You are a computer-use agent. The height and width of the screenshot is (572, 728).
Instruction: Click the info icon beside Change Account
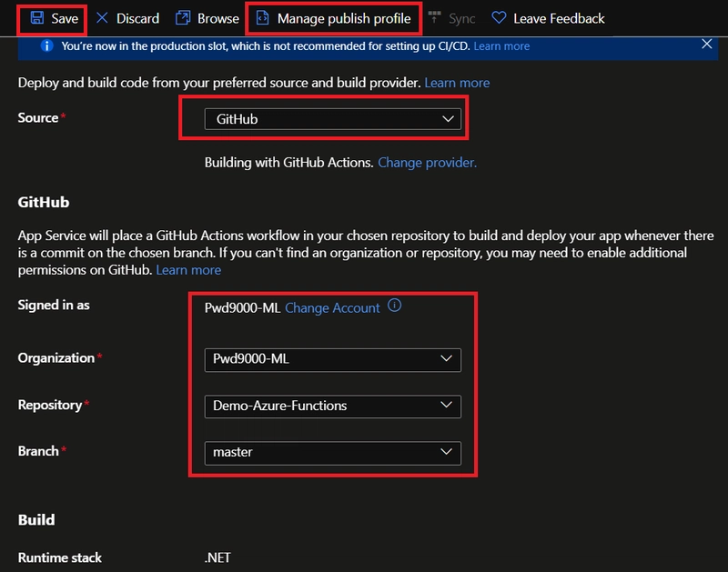point(394,306)
